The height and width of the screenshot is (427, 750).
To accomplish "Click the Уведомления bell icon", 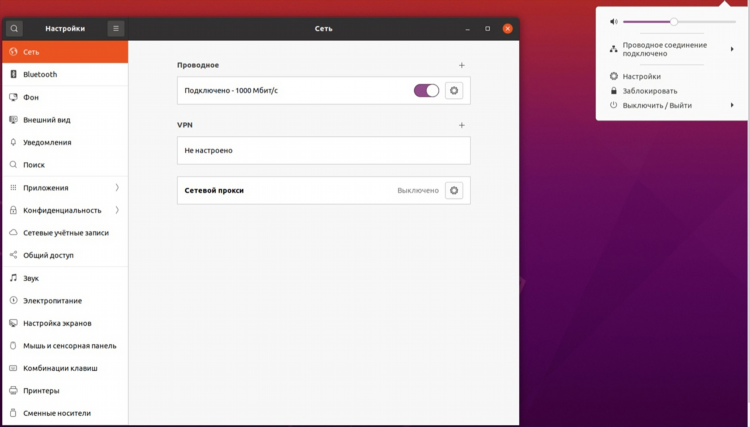I will point(13,142).
